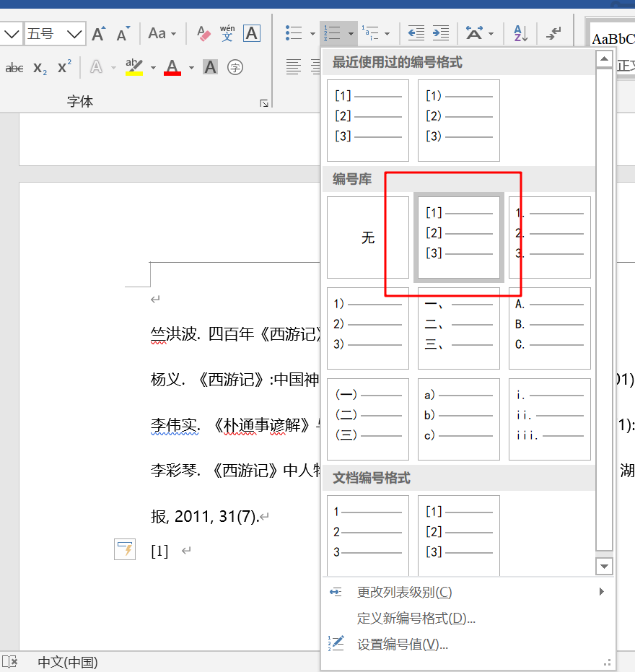The width and height of the screenshot is (635, 672).
Task: Open the font size 五号 combo box
Action: pyautogui.click(x=55, y=33)
